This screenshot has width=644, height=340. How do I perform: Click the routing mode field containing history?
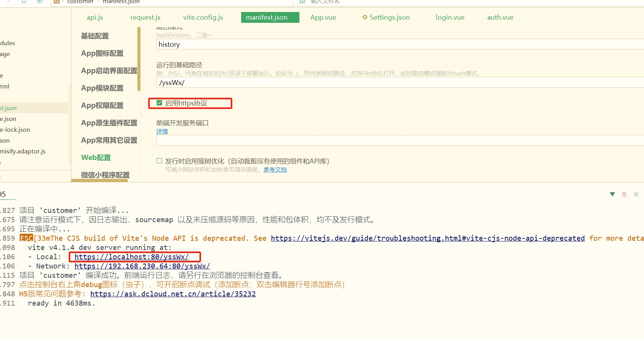pos(400,44)
